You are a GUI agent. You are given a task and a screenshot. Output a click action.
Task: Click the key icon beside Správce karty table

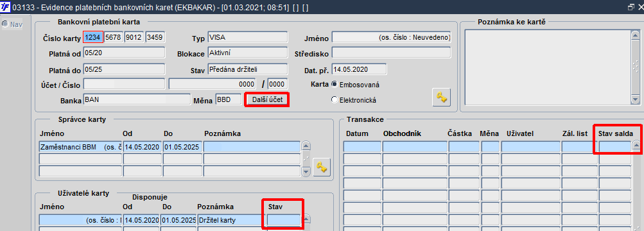[322, 168]
